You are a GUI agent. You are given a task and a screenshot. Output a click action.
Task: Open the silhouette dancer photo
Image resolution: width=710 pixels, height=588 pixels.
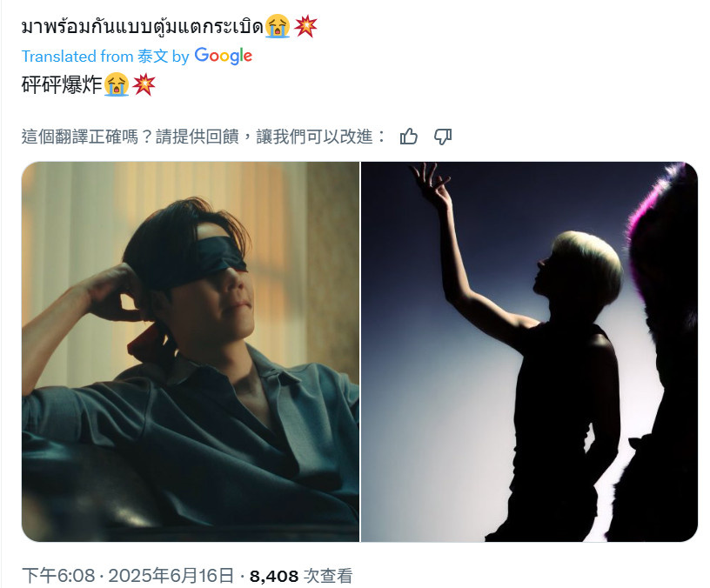[529, 351]
